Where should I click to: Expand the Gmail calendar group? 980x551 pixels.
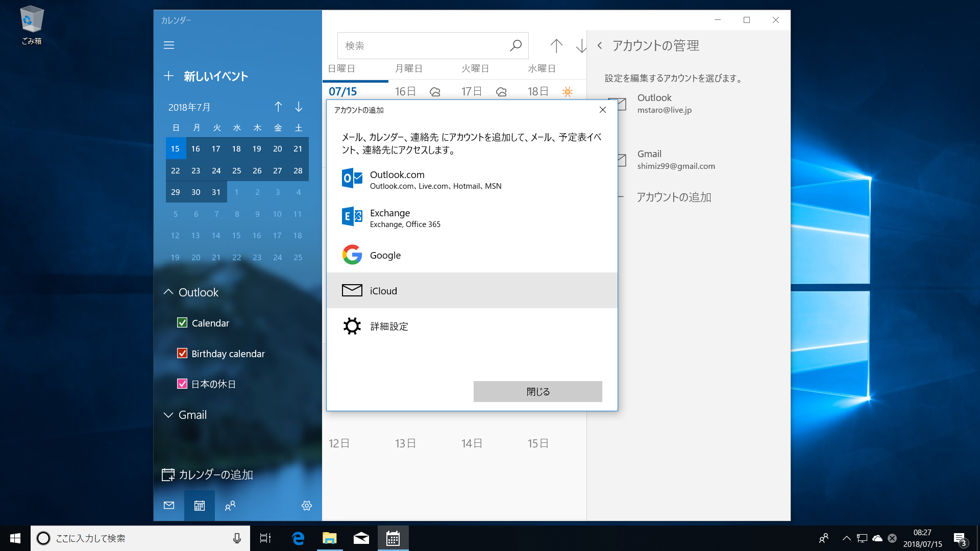pyautogui.click(x=168, y=415)
